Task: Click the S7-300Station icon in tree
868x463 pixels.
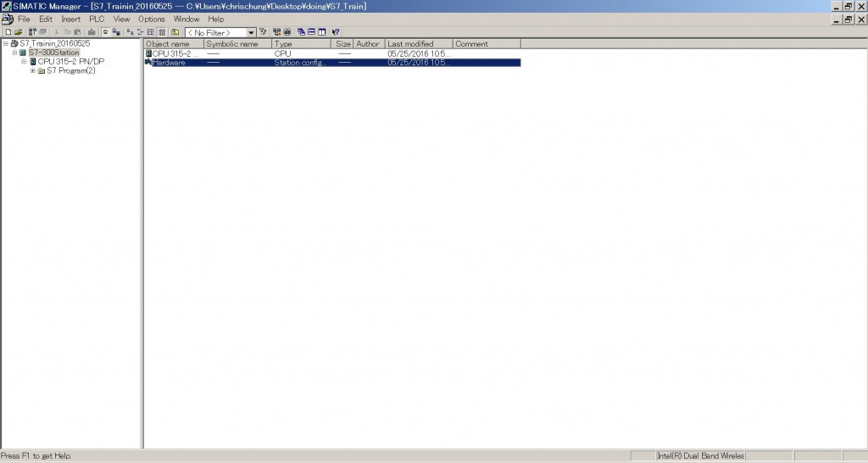Action: (x=23, y=53)
